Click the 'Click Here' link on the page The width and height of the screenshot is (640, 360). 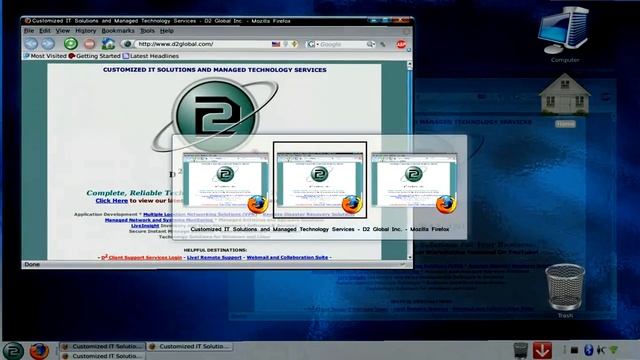coord(112,200)
